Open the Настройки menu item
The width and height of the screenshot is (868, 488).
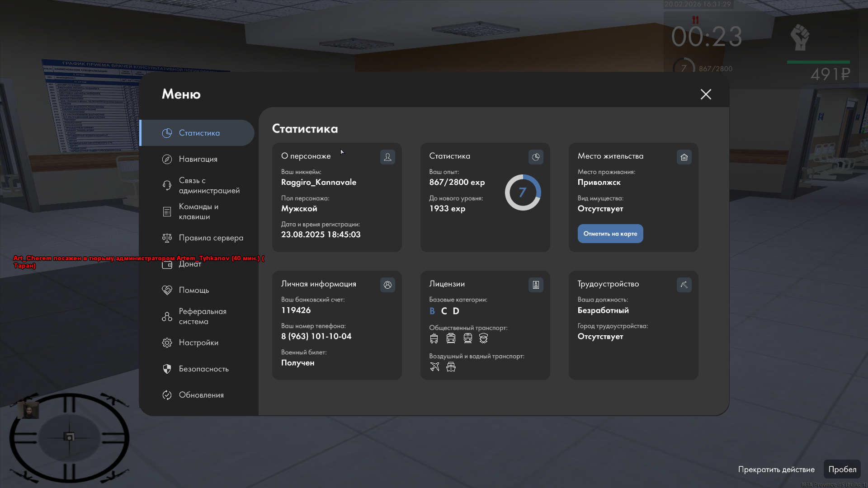[x=198, y=343]
